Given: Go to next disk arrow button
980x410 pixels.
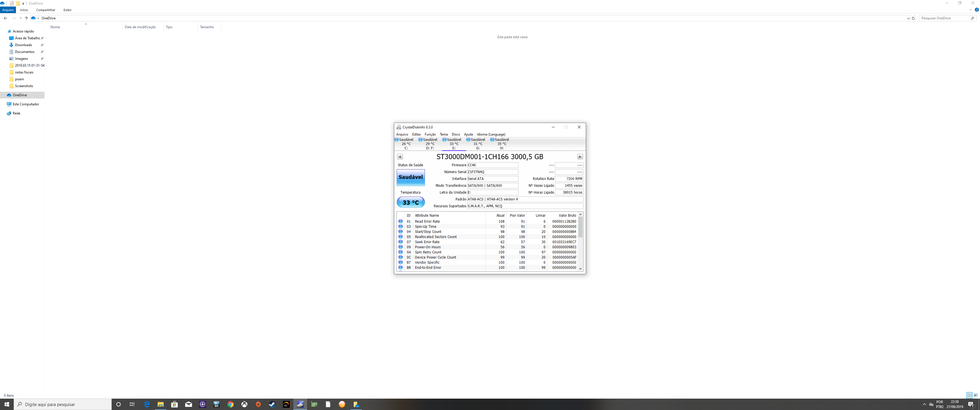Looking at the screenshot, I should pyautogui.click(x=580, y=157).
